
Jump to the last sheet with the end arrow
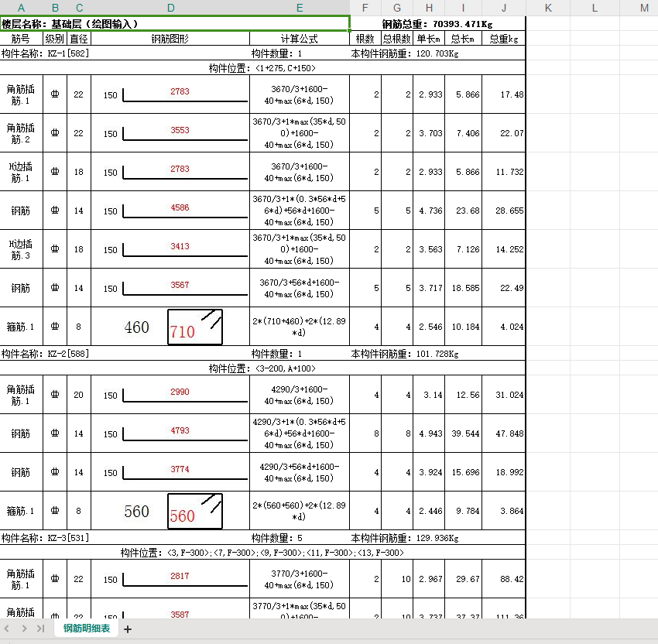pyautogui.click(x=41, y=629)
